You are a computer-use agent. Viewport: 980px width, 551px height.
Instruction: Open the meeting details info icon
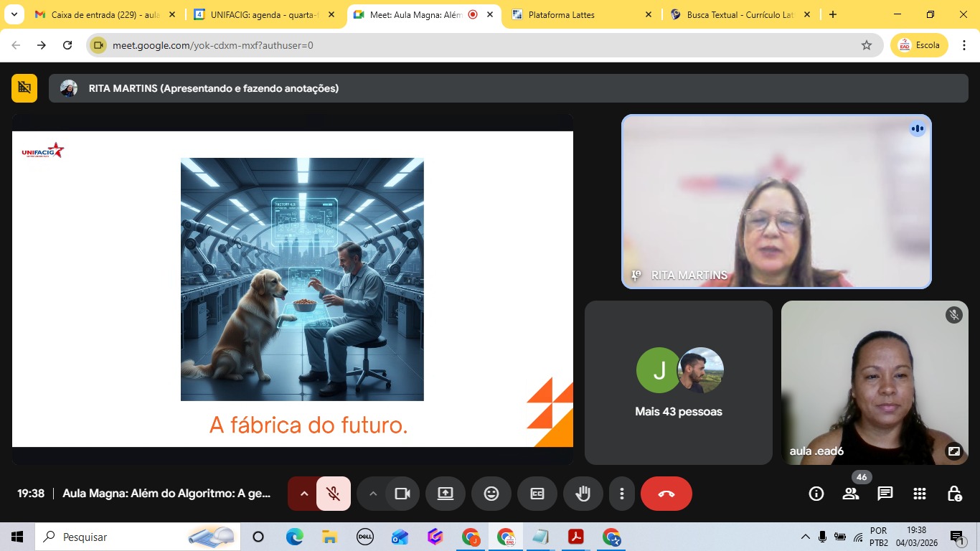[x=816, y=494]
